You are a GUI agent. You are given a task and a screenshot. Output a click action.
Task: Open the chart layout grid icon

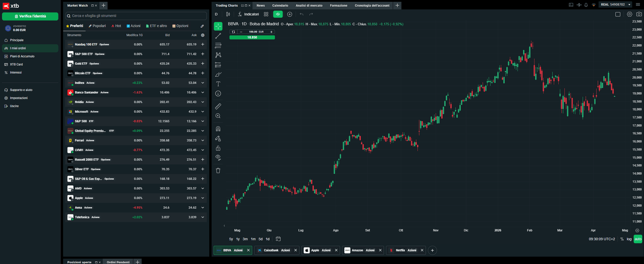point(266,14)
